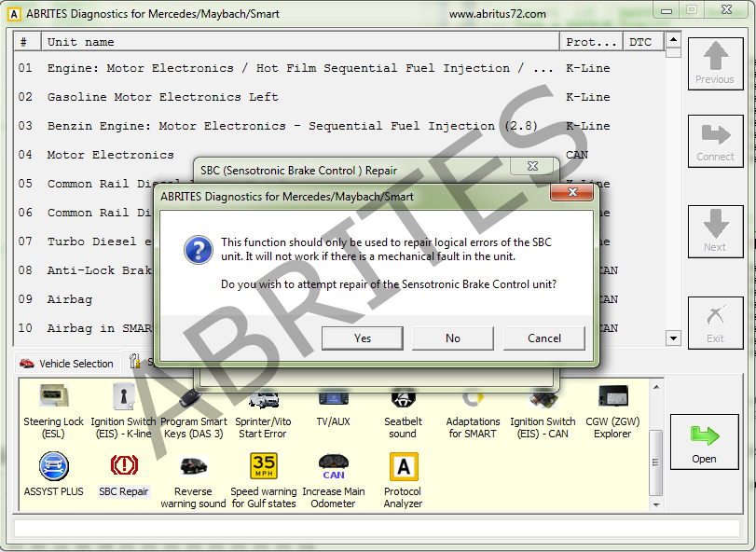Click the Connect arrow button
756x552 pixels.
(715, 141)
